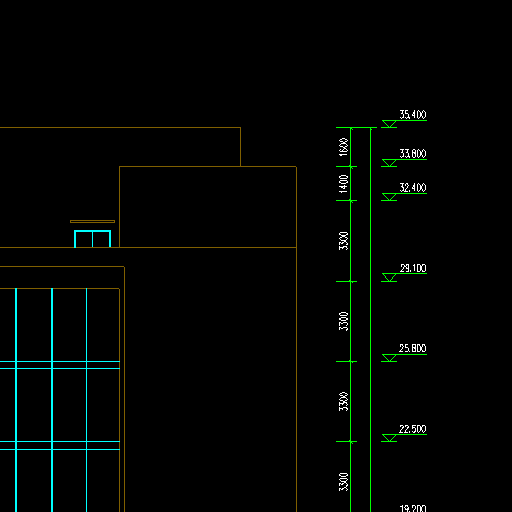Pick the 1600 vertical dimension text
Viewport: 512px width, 512px height.
[343, 147]
